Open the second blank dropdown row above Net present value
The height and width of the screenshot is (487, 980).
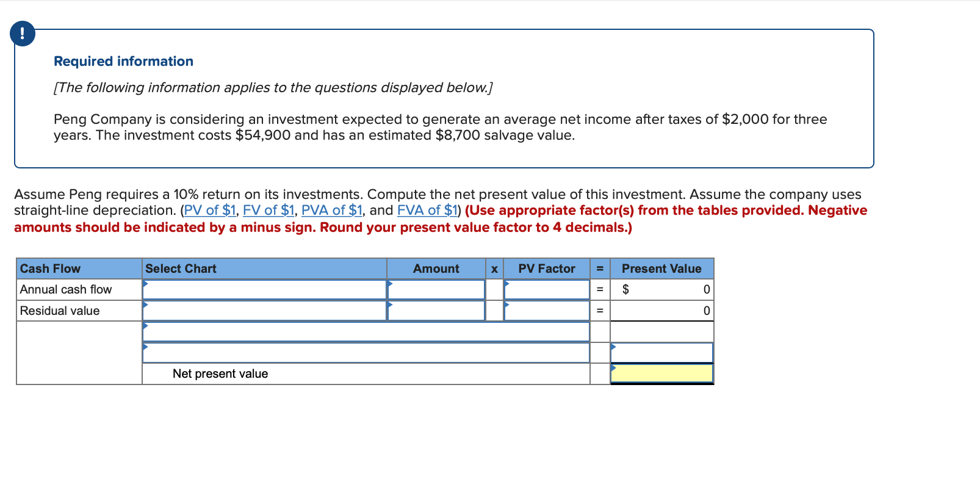tap(366, 353)
